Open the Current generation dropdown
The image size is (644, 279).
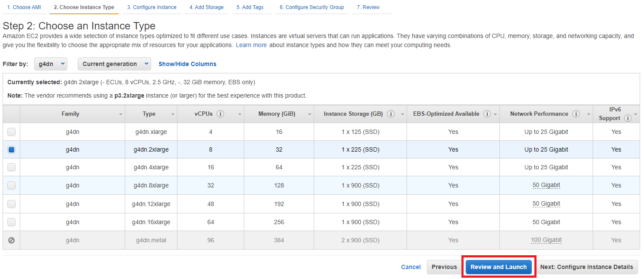[114, 64]
